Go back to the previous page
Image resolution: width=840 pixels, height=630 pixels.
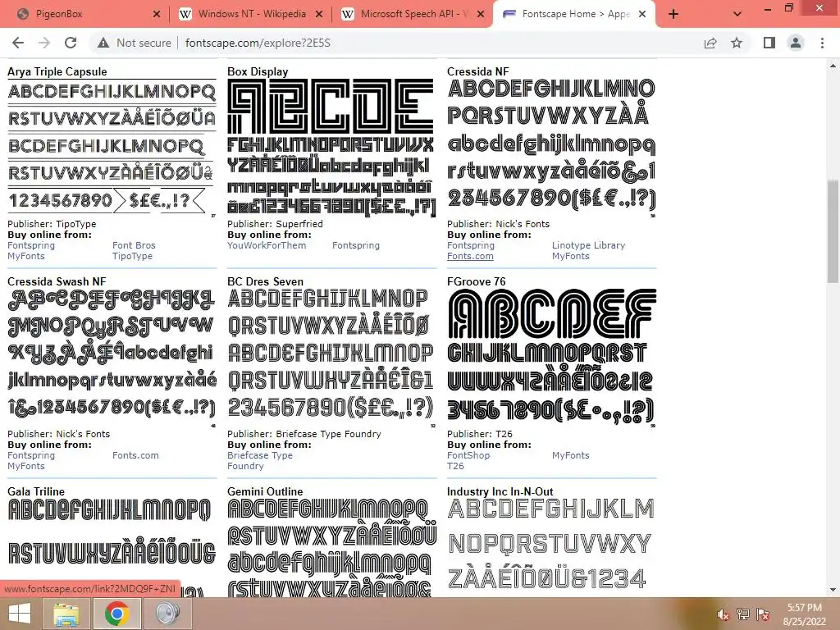(18, 43)
